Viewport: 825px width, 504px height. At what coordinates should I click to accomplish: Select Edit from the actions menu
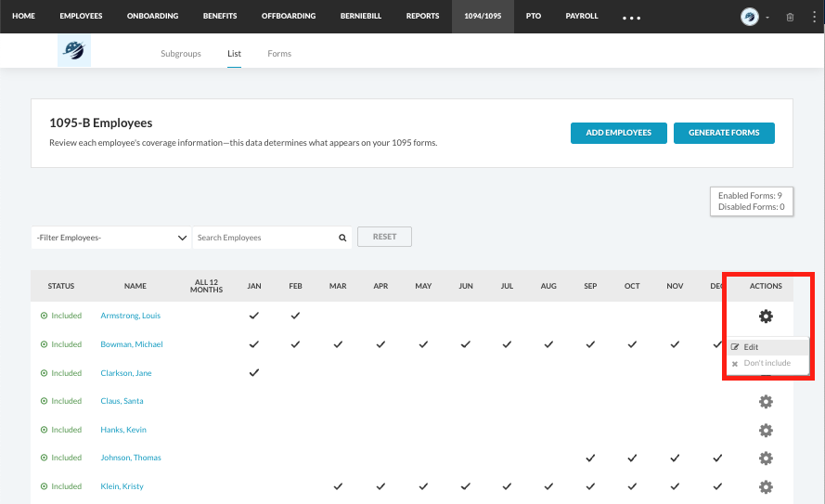pyautogui.click(x=751, y=347)
